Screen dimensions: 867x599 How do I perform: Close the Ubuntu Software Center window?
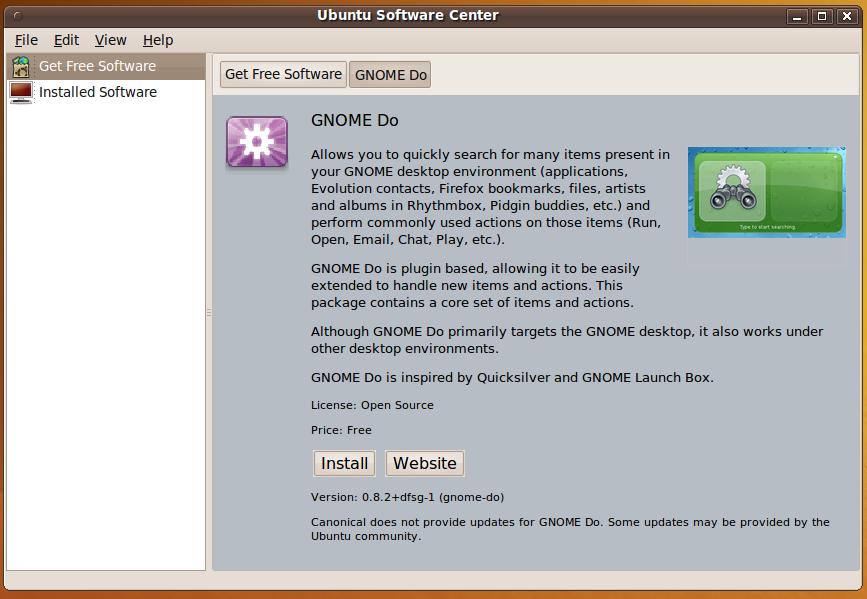click(x=847, y=17)
